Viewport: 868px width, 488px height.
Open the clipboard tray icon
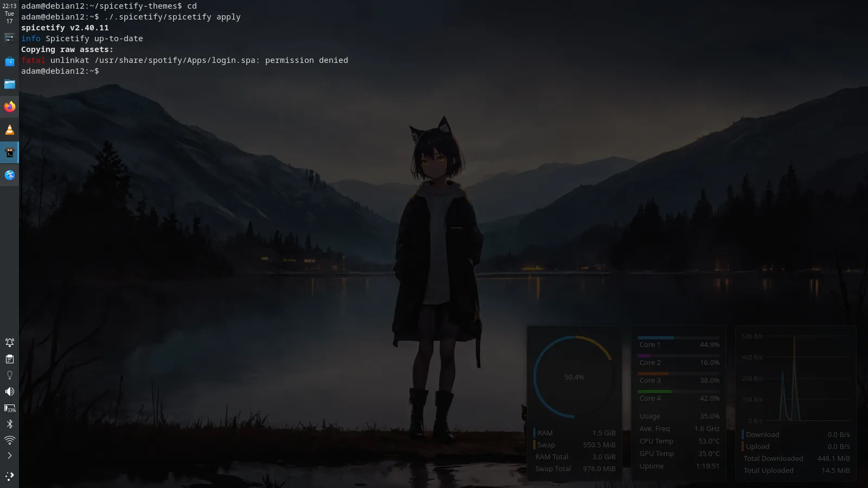click(9, 359)
